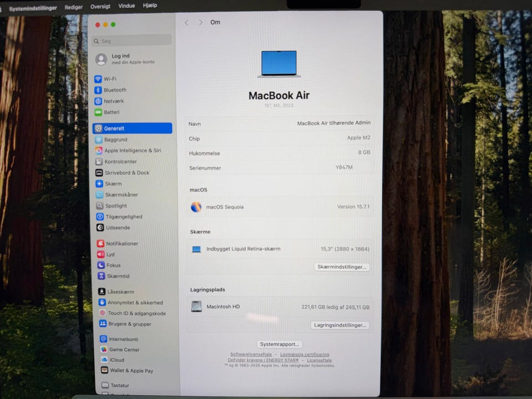Open the ENERGY STAR compliance link
Image resolution: width=532 pixels, height=399 pixels.
click(x=263, y=360)
